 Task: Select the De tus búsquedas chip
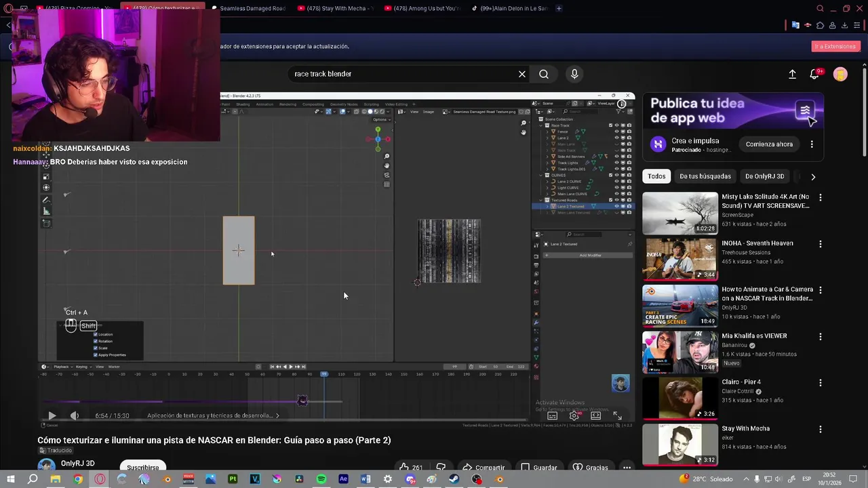tap(705, 176)
